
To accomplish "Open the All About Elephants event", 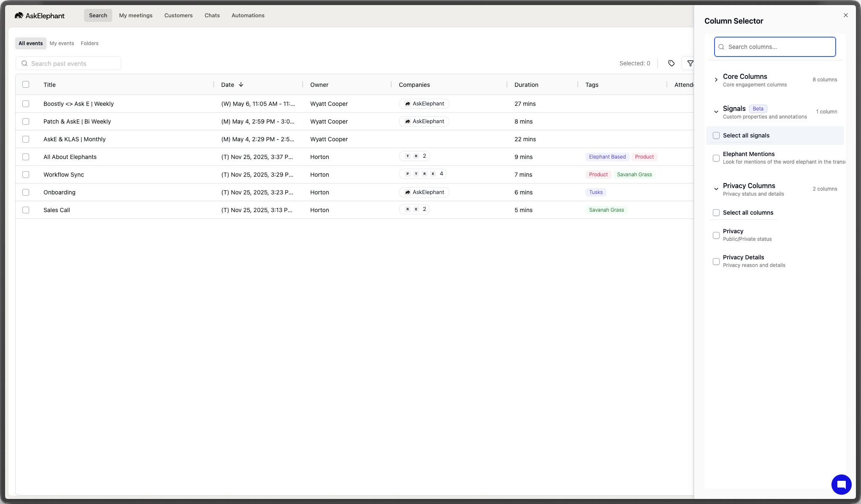I will pos(70,157).
